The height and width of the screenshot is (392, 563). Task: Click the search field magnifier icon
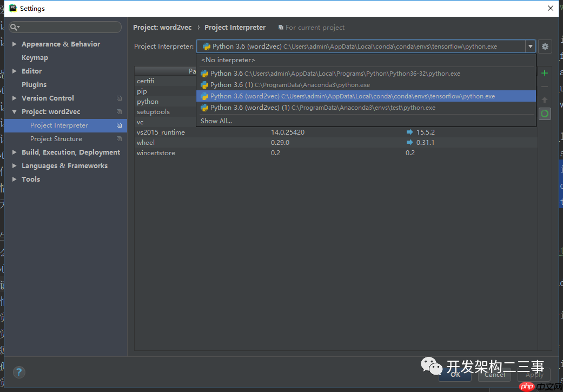(15, 27)
